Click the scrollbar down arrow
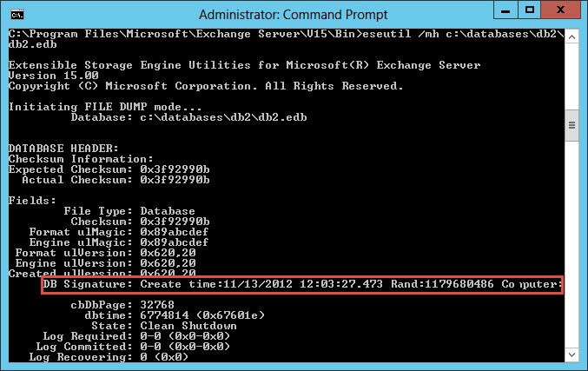The width and height of the screenshot is (588, 371). (x=572, y=356)
